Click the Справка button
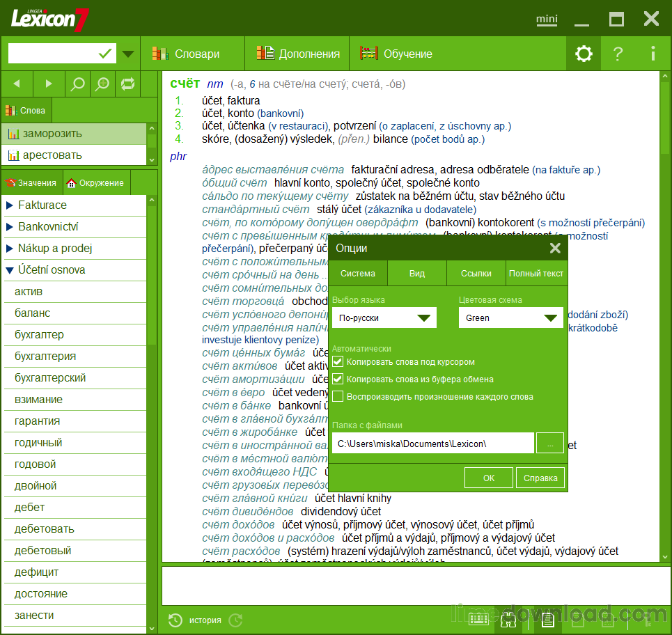This screenshot has height=635, width=672. (540, 478)
